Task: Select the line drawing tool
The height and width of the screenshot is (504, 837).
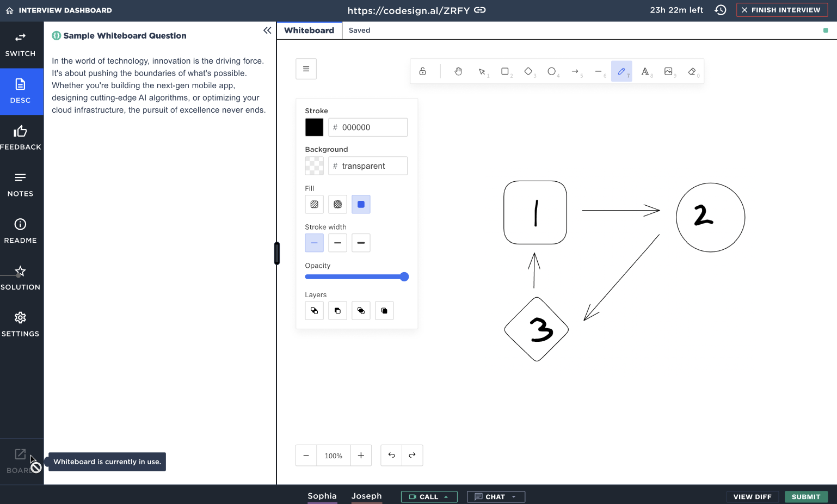Action: (x=599, y=71)
